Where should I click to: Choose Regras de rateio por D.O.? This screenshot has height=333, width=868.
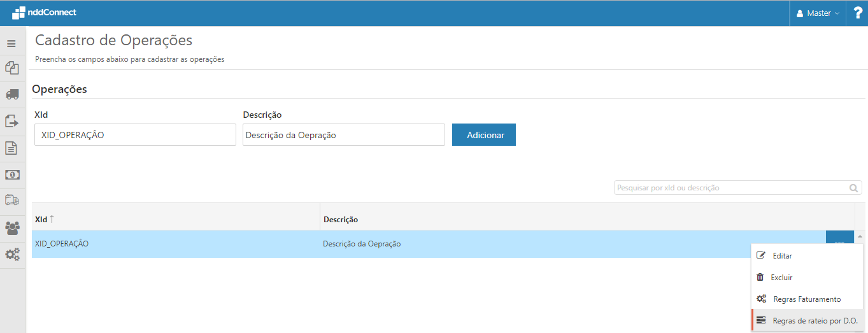(x=808, y=320)
